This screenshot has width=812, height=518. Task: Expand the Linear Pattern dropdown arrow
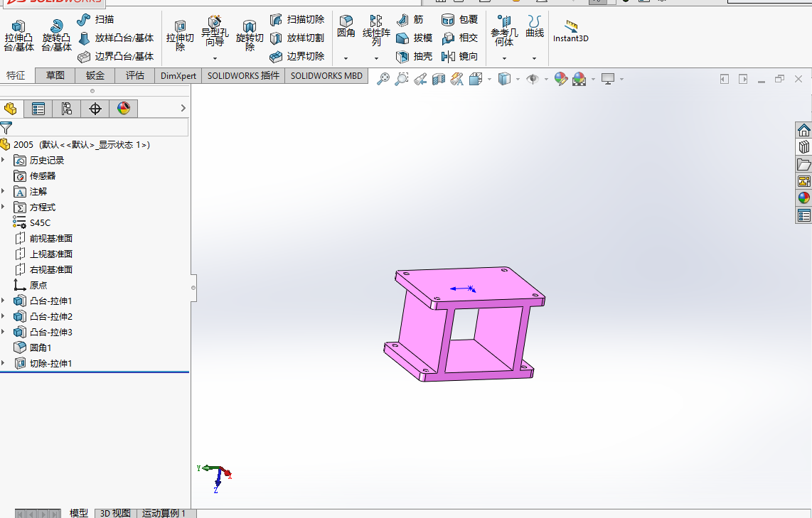click(x=376, y=58)
